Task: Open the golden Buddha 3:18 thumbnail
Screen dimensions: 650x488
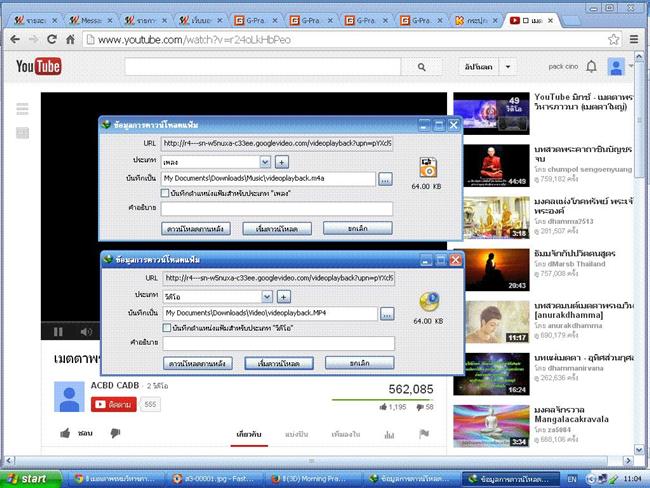Action: [x=491, y=218]
